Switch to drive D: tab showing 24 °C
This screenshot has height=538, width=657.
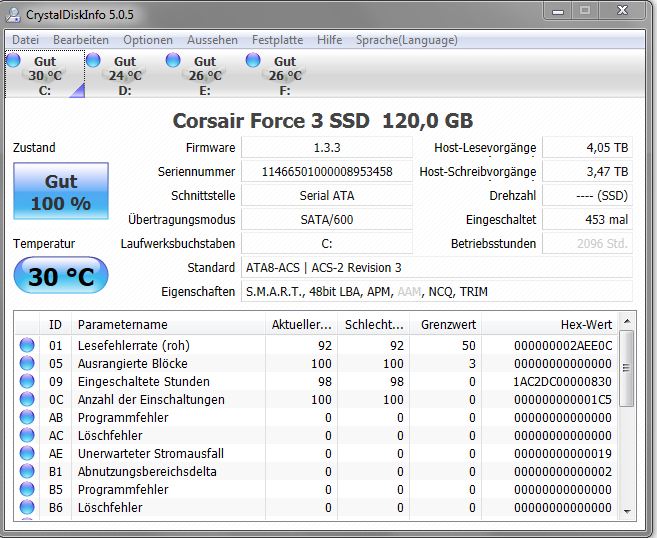coord(125,74)
